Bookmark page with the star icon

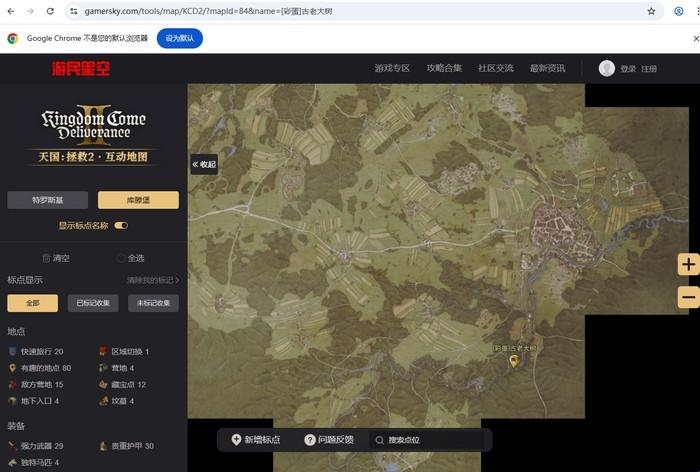click(x=652, y=11)
